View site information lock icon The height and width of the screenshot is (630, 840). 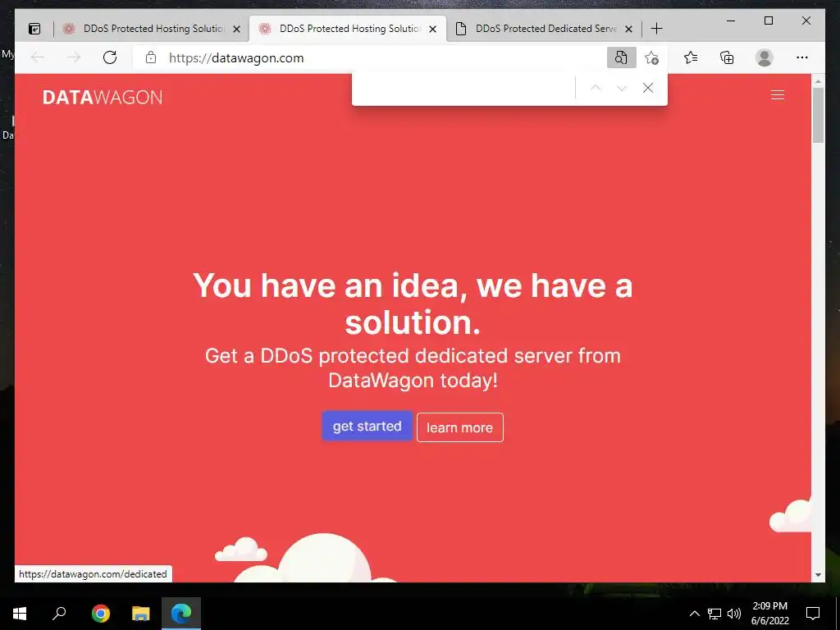(151, 57)
